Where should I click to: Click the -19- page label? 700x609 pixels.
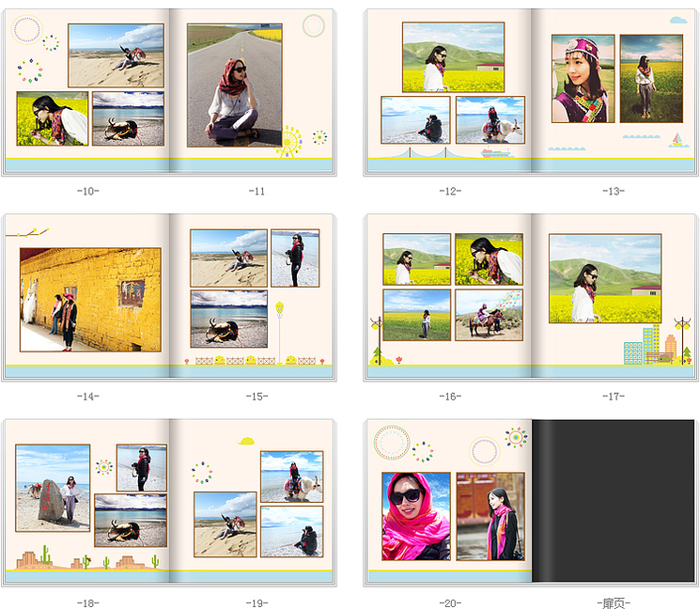(x=257, y=603)
